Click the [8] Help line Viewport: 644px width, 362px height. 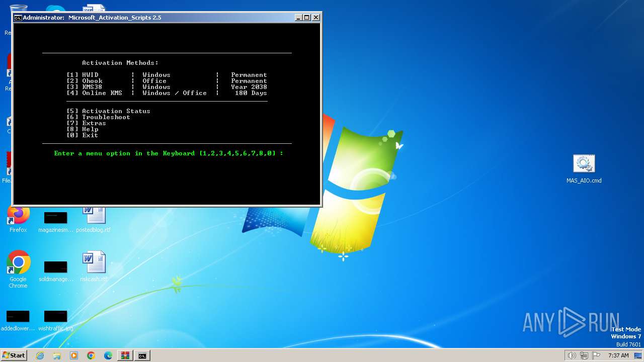82,129
